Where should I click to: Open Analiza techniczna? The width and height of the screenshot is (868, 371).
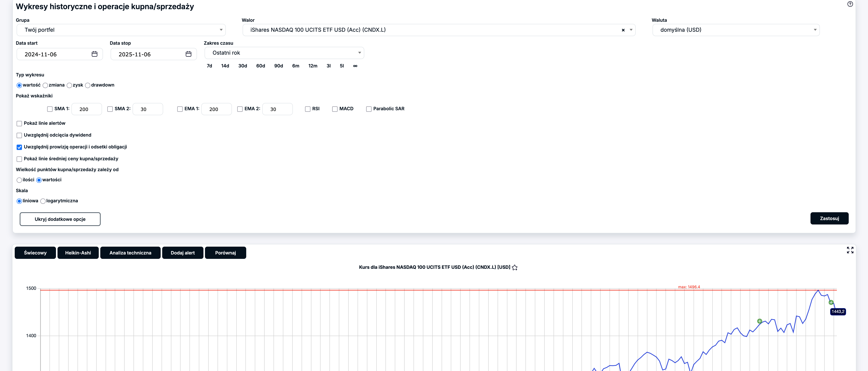tap(130, 253)
